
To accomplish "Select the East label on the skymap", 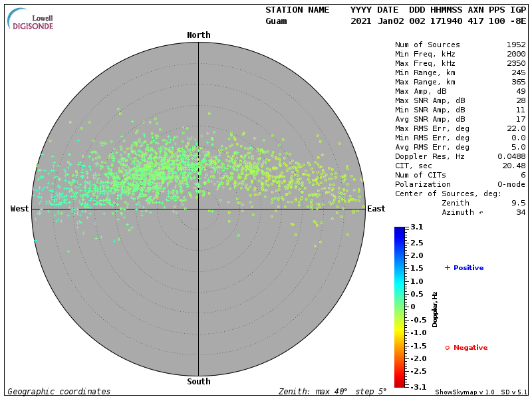I will tap(376, 209).
